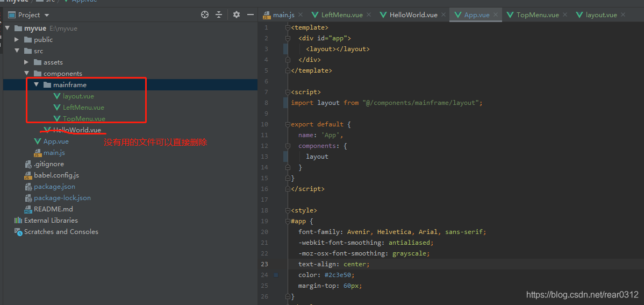Collapse the components folder arrow
This screenshot has height=305, width=644.
pyautogui.click(x=26, y=74)
